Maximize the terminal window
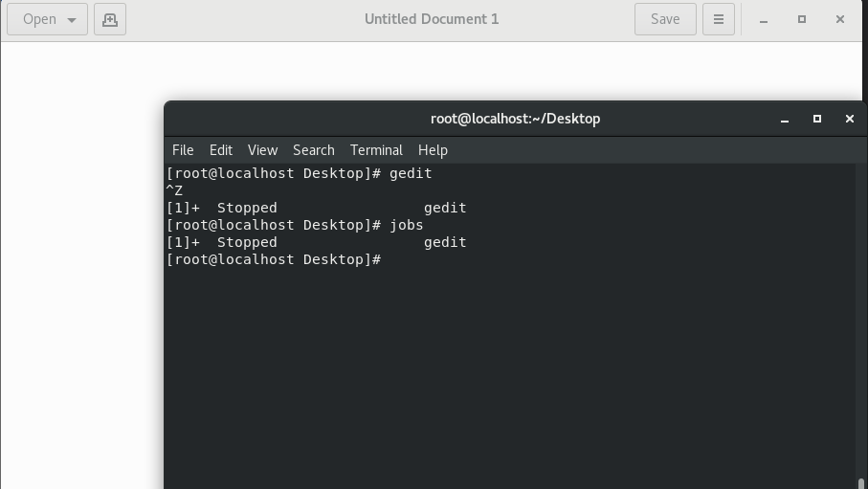The width and height of the screenshot is (868, 489). pos(817,119)
